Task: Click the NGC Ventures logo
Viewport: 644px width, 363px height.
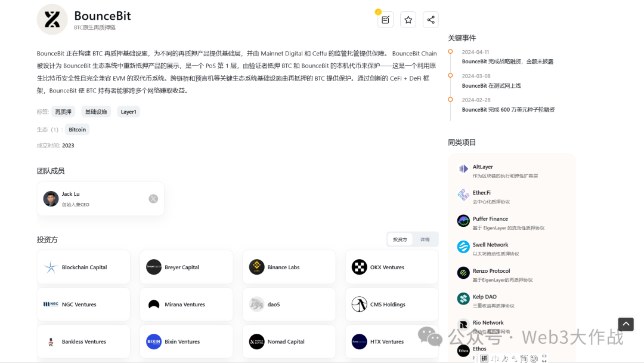Action: point(51,304)
